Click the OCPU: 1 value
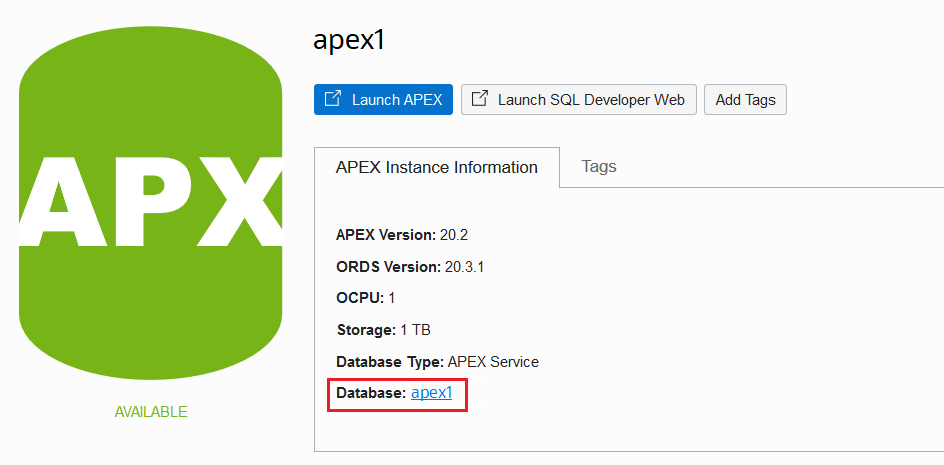The width and height of the screenshot is (944, 465). coord(365,298)
